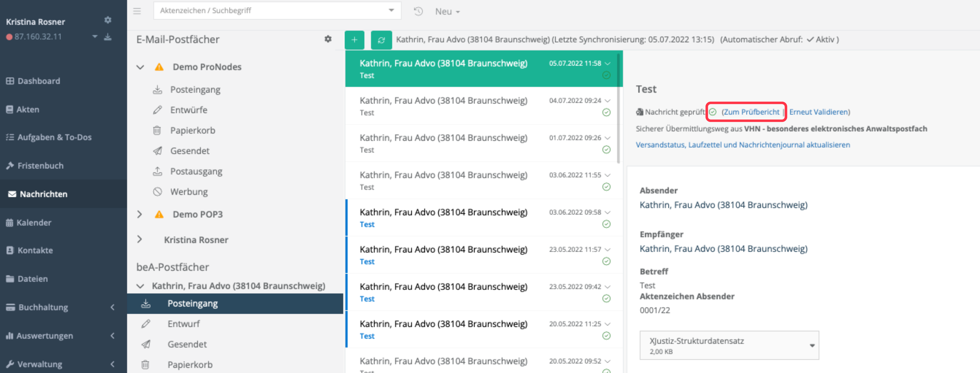Screen dimensions: 980x373
Task: Click download icon beside IP address
Action: tap(108, 37)
